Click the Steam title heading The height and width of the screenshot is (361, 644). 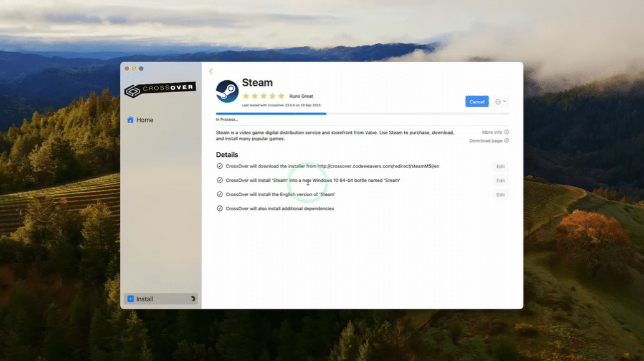coord(257,82)
